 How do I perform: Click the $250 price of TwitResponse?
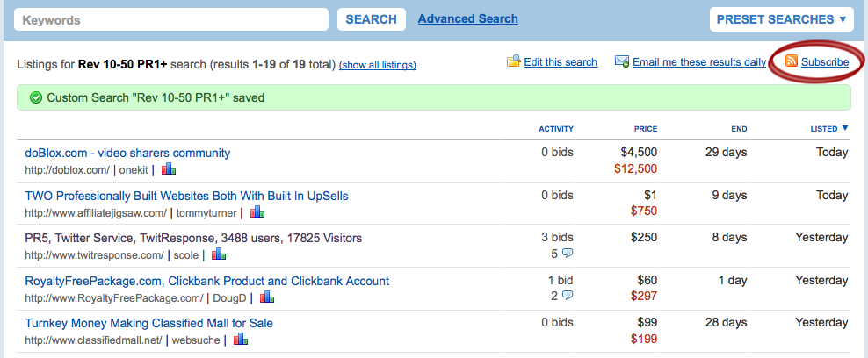644,238
